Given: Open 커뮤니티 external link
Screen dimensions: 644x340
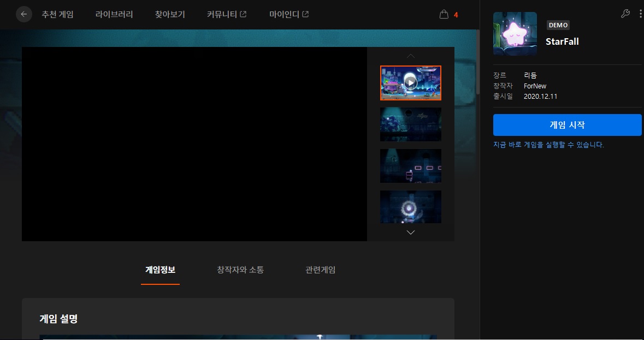Looking at the screenshot, I should pyautogui.click(x=226, y=14).
